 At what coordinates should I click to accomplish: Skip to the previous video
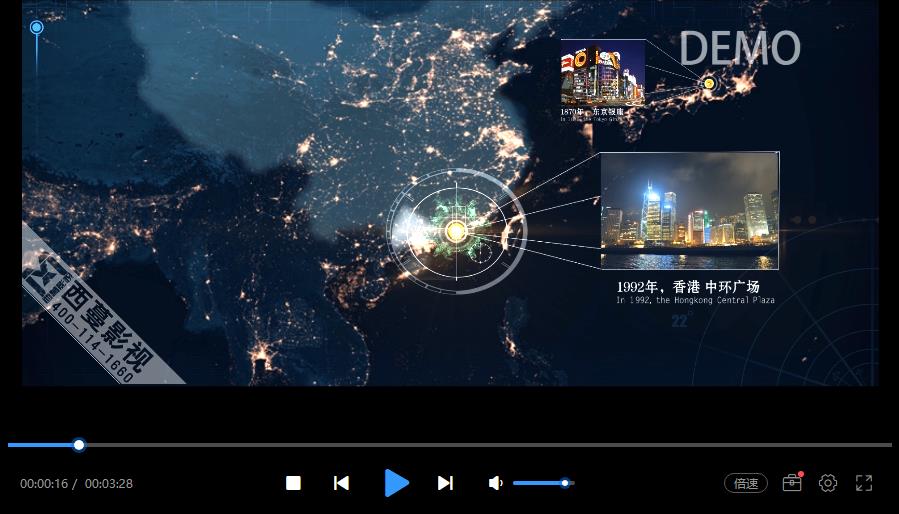pos(341,483)
